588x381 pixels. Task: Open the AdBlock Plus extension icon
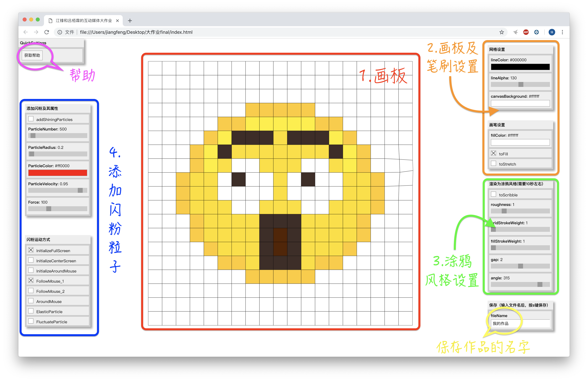526,32
